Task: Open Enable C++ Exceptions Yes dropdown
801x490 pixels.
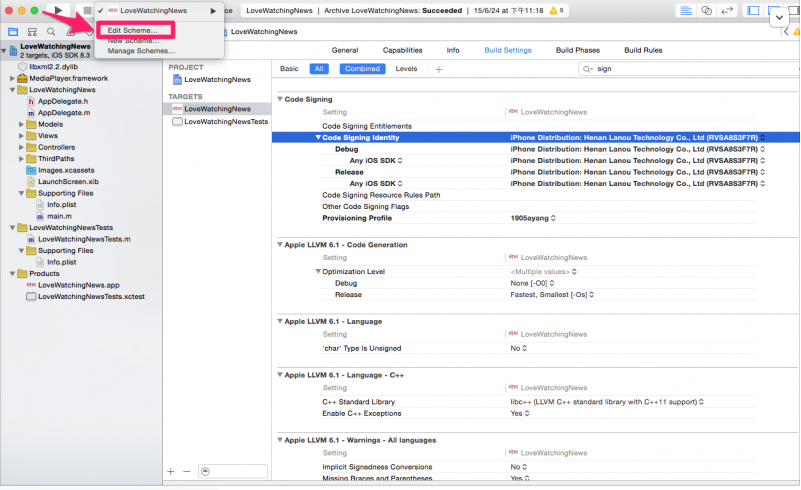Action: pos(520,413)
